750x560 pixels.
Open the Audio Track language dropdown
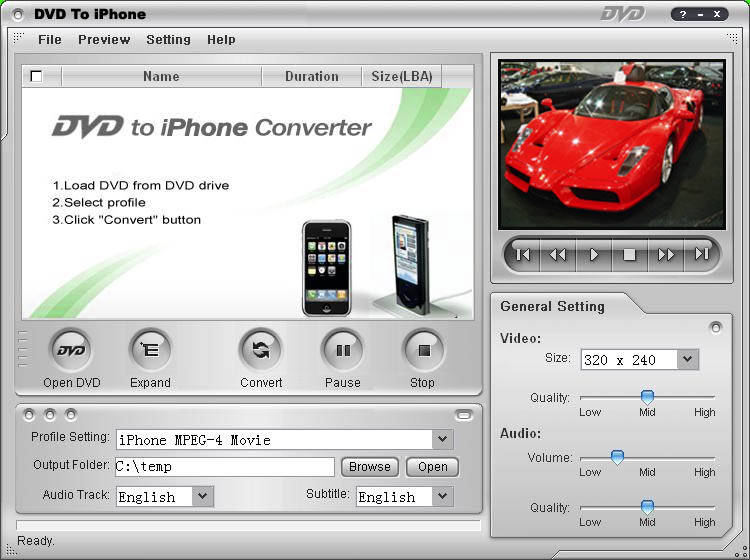[202, 496]
